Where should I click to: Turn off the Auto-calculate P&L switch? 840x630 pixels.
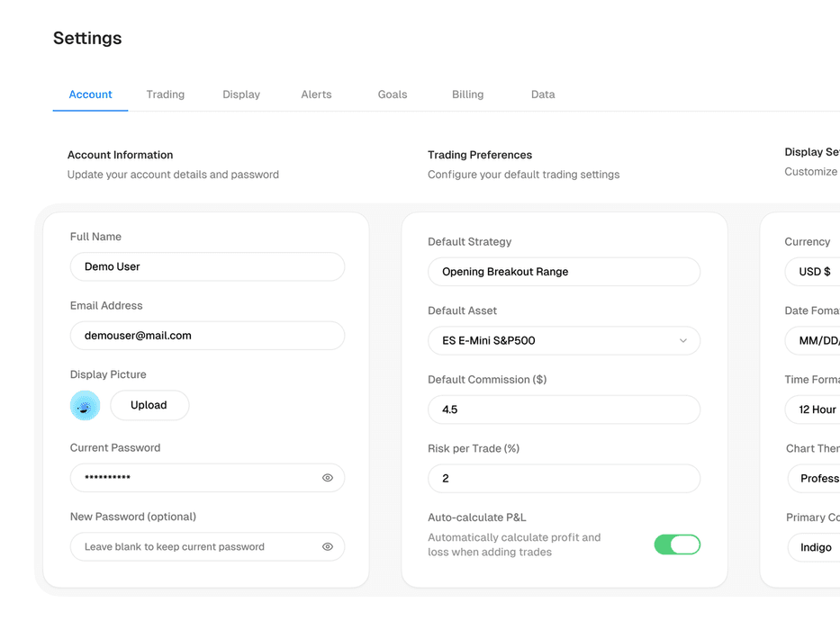click(677, 544)
